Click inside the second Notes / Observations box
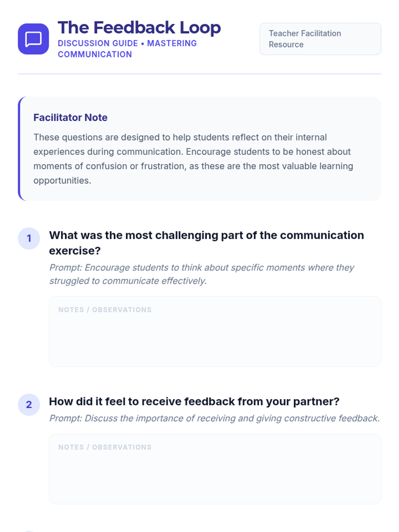The height and width of the screenshot is (532, 399). coord(215,469)
